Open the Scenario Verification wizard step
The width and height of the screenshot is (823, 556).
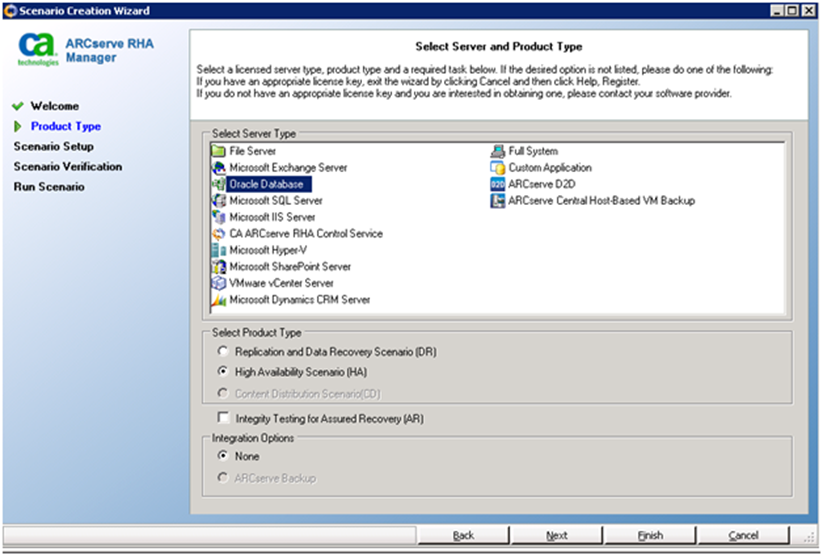pyautogui.click(x=68, y=166)
